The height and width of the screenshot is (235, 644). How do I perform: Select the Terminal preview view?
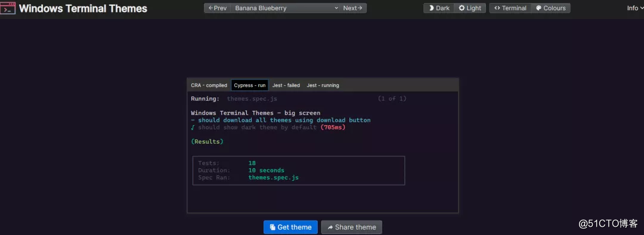click(510, 8)
